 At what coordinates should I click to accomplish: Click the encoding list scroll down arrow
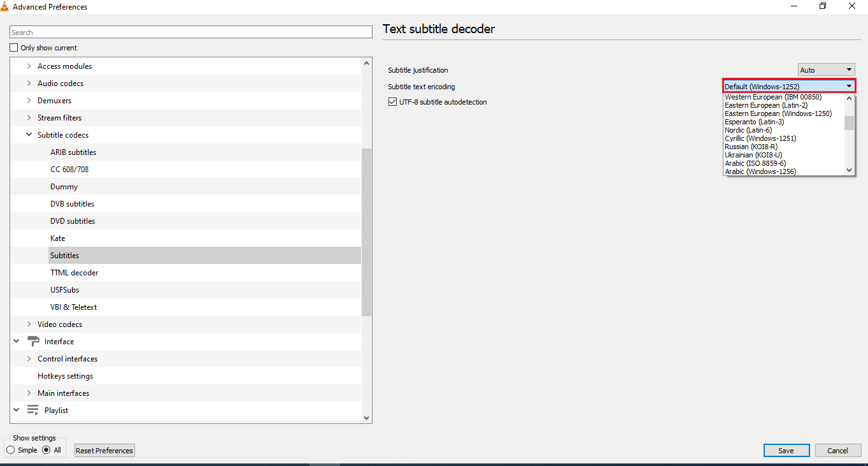tap(849, 170)
